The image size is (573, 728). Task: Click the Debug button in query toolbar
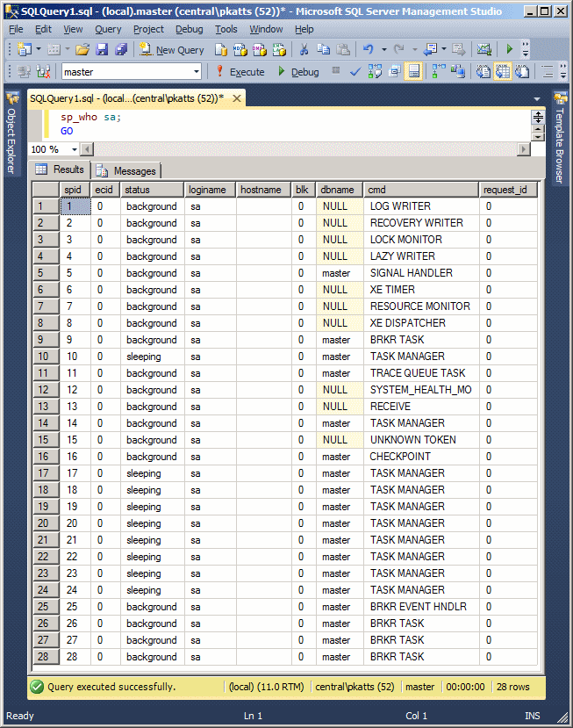pyautogui.click(x=299, y=72)
